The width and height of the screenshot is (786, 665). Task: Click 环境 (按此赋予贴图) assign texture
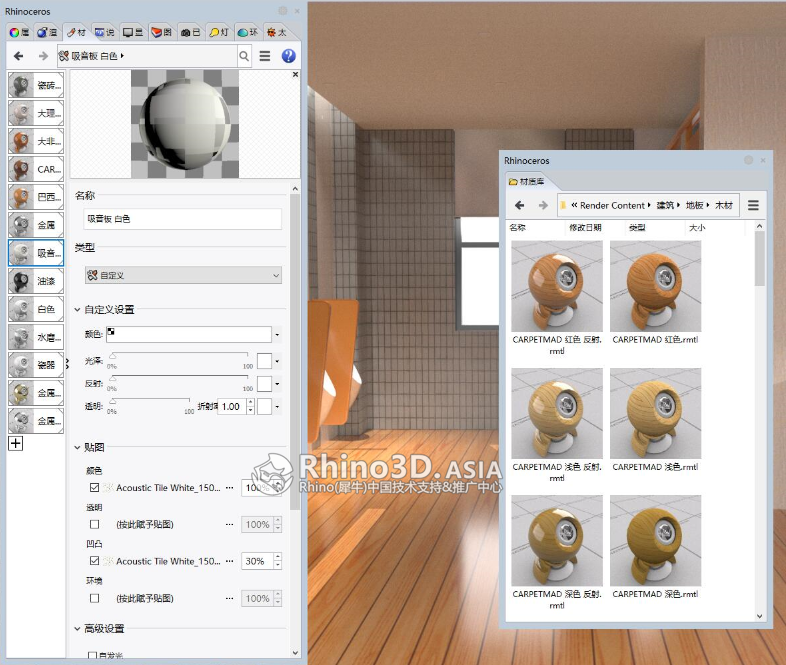pyautogui.click(x=145, y=598)
